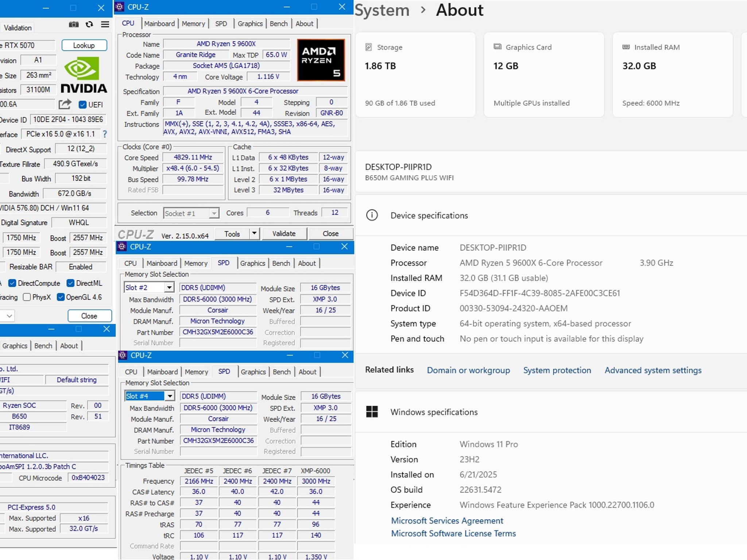
Task: Open the Slot #4 memory slot dropdown
Action: click(x=170, y=396)
